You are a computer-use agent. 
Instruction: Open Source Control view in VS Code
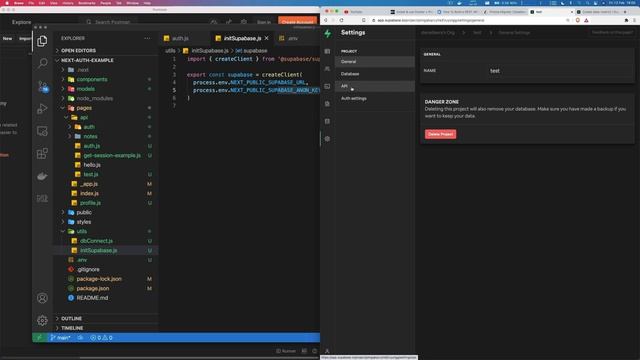tap(42, 86)
